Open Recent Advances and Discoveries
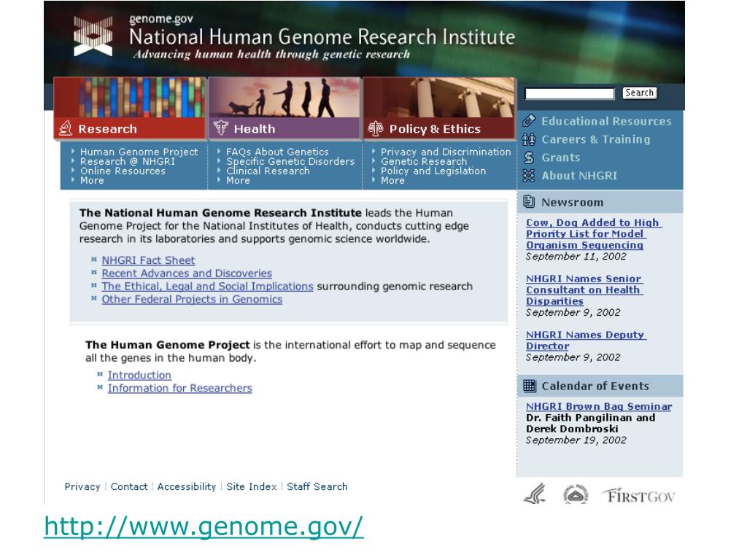The height and width of the screenshot is (560, 747). pos(187,273)
